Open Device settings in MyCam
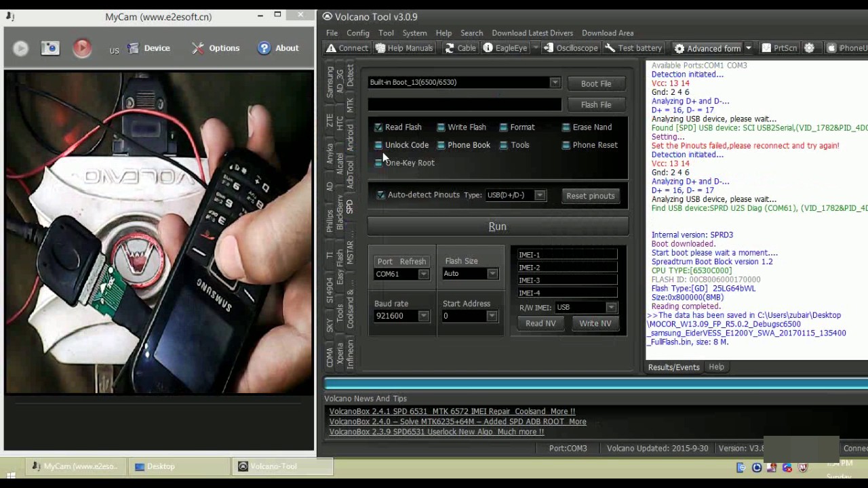The width and height of the screenshot is (868, 488). pyautogui.click(x=149, y=48)
